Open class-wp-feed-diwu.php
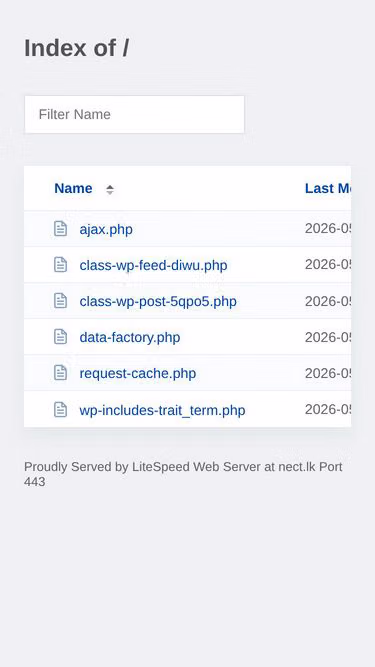375x667 pixels. 153,265
